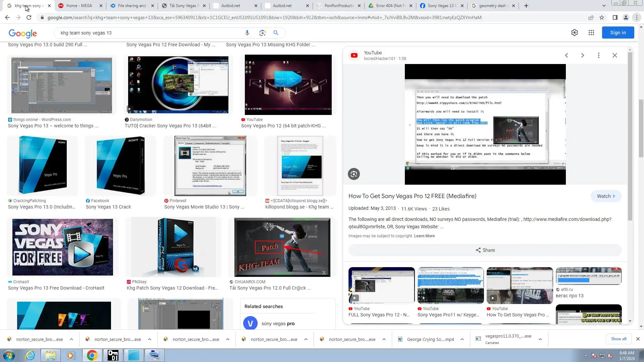The width and height of the screenshot is (644, 362).
Task: Expand options for George Crying So mp4
Action: click(462, 339)
